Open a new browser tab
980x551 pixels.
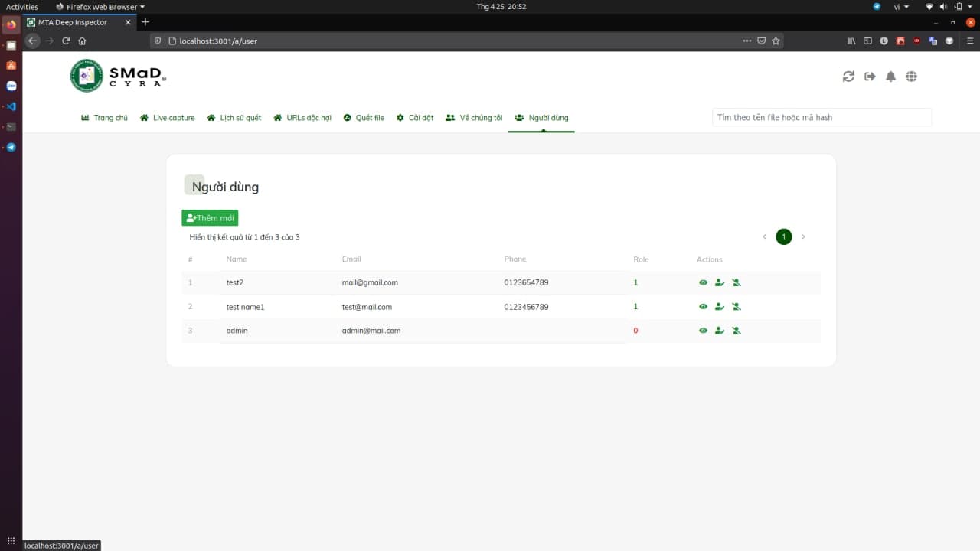[145, 22]
